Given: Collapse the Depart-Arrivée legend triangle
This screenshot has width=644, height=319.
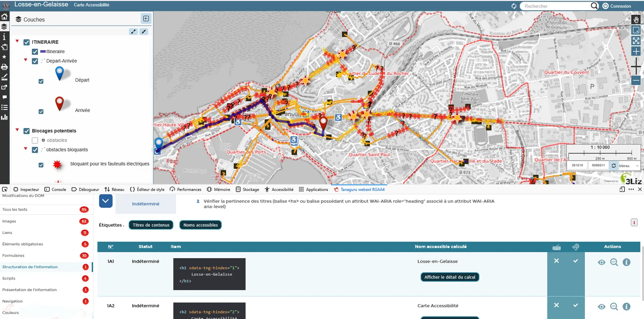Looking at the screenshot, I should click(25, 60).
